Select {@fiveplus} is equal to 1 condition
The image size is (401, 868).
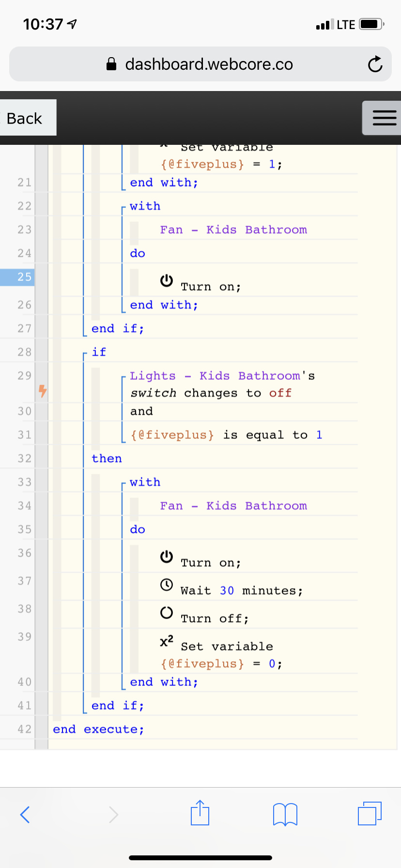click(x=226, y=435)
